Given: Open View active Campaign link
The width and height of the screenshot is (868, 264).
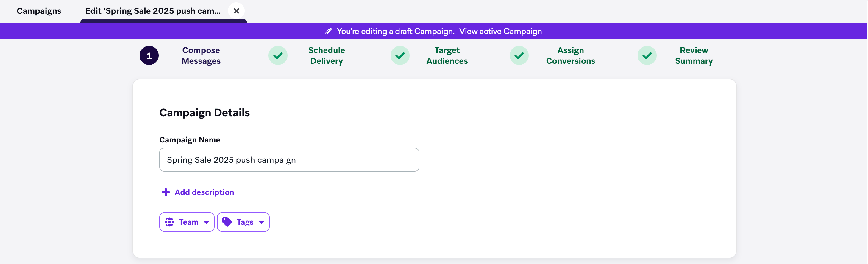Looking at the screenshot, I should 500,31.
